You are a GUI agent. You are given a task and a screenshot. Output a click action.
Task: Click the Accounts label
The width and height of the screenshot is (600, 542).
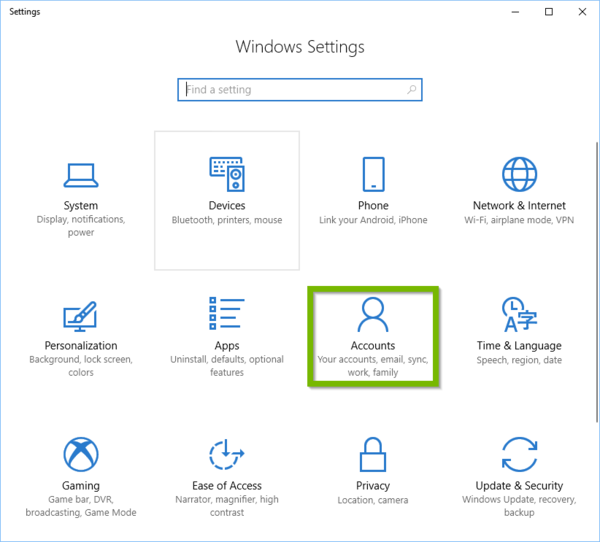tap(373, 346)
